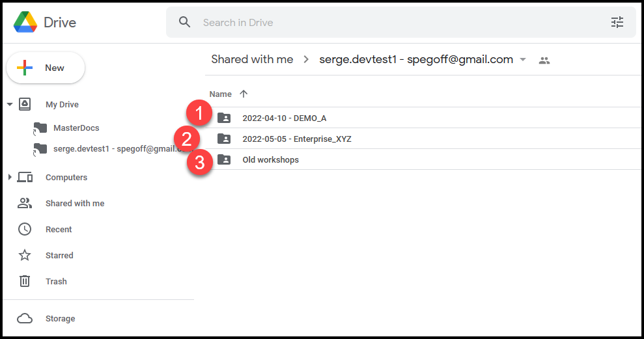Select the 2022-05-05 - Enterprise_XYZ folder
The width and height of the screenshot is (644, 339).
(x=296, y=139)
